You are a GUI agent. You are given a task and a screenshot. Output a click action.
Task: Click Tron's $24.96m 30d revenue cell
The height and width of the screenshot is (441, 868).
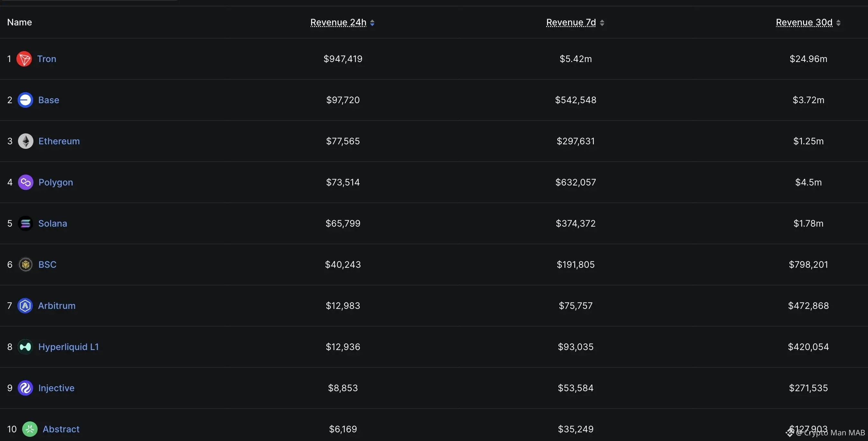tap(808, 59)
